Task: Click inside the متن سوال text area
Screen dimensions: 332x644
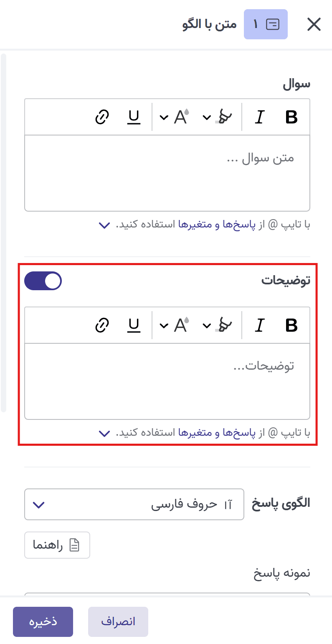Action: point(167,171)
